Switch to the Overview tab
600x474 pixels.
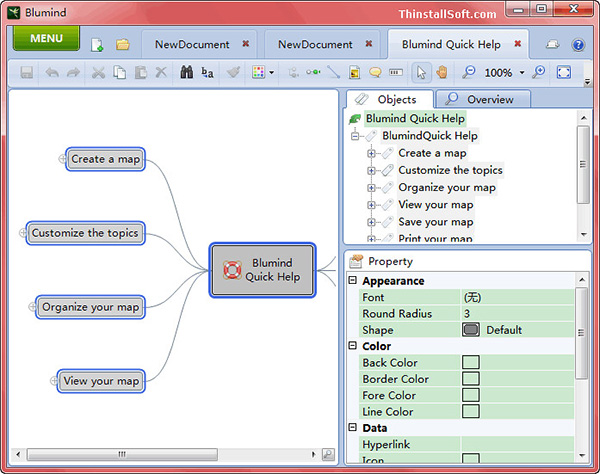click(480, 99)
